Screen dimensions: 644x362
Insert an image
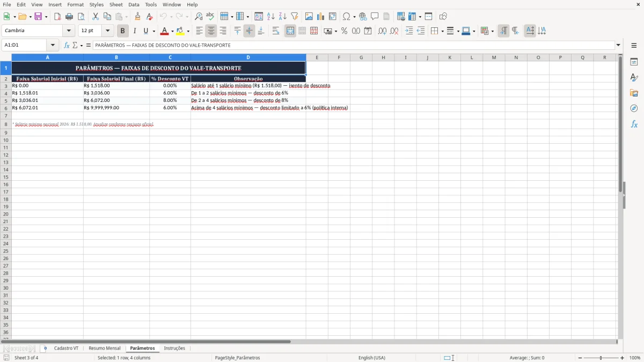(309, 17)
